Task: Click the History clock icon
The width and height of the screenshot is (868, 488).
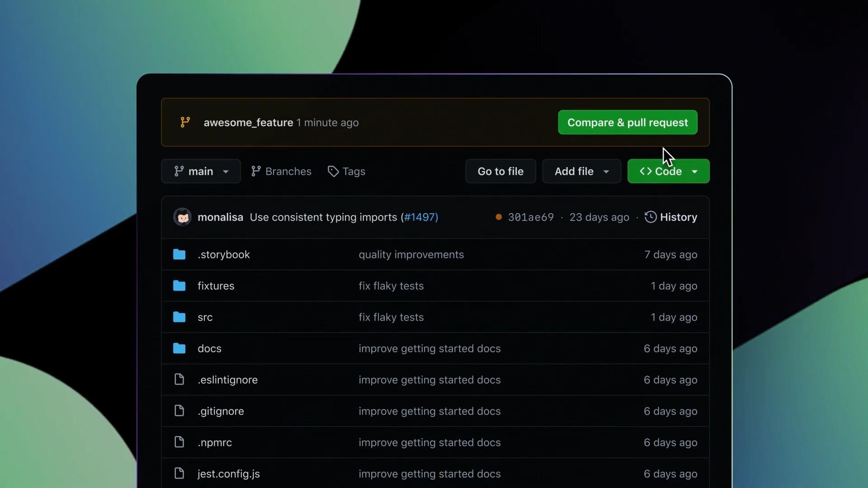Action: [x=651, y=217]
